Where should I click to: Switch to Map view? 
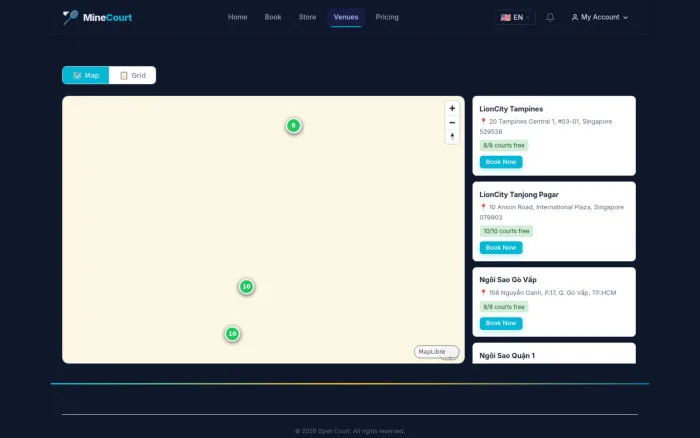coord(86,75)
